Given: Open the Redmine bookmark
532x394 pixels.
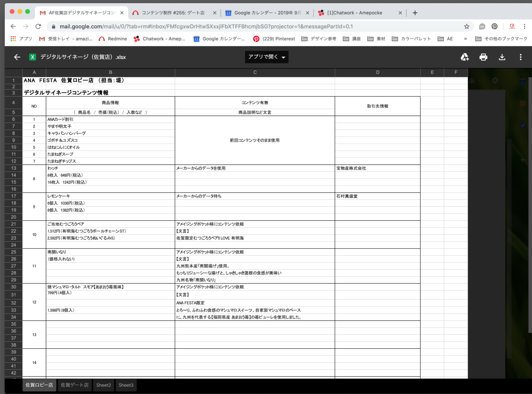Looking at the screenshot, I should (113, 39).
